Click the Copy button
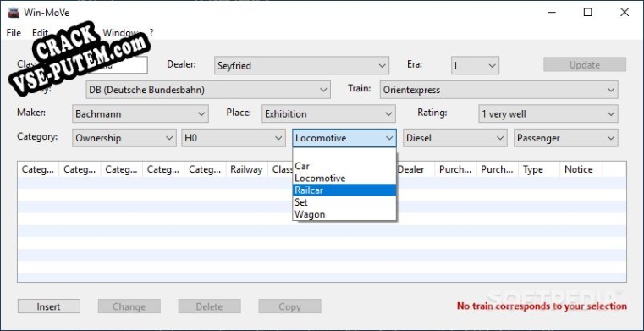 click(289, 306)
